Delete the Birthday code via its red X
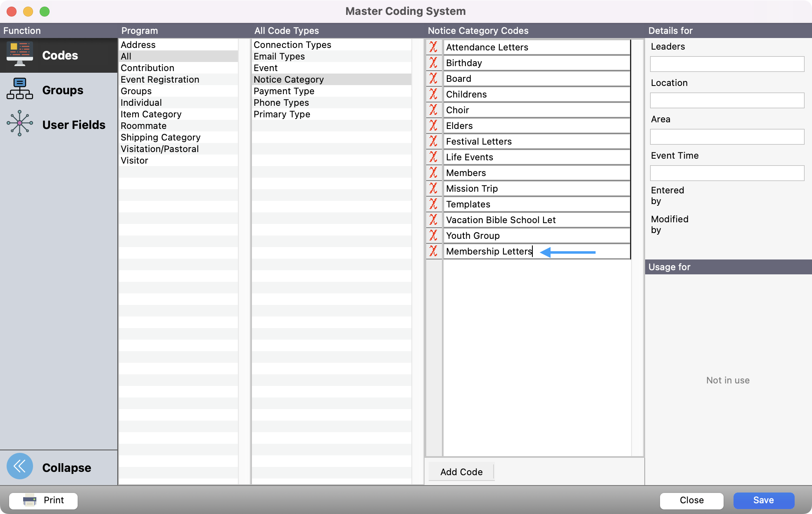The width and height of the screenshot is (812, 514). (x=434, y=63)
